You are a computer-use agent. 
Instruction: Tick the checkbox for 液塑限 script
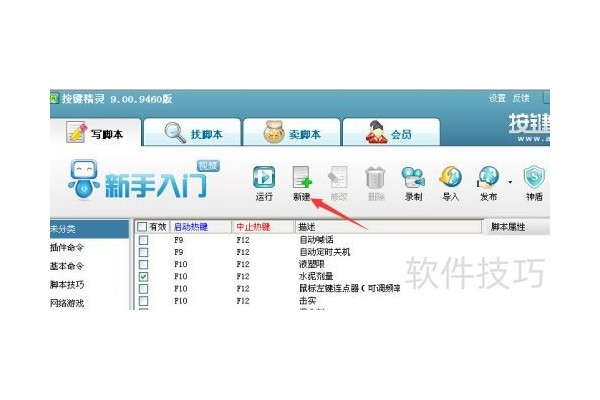tap(143, 264)
